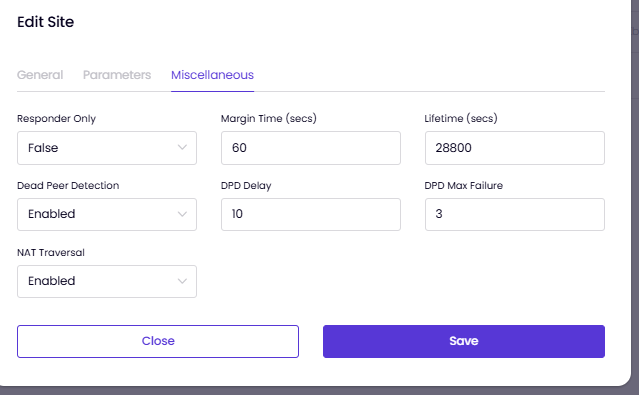This screenshot has width=639, height=395.
Task: Click the Dead Peer Detection label
Action: click(x=68, y=185)
